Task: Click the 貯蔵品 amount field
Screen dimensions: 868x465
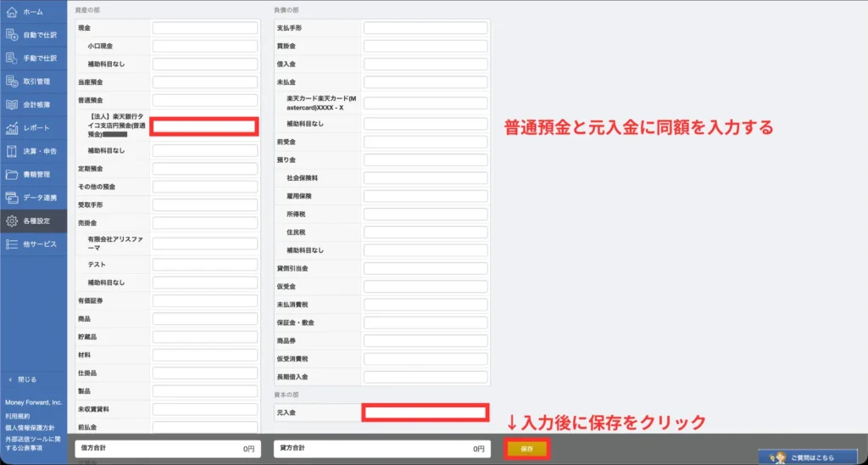Action: tap(205, 337)
